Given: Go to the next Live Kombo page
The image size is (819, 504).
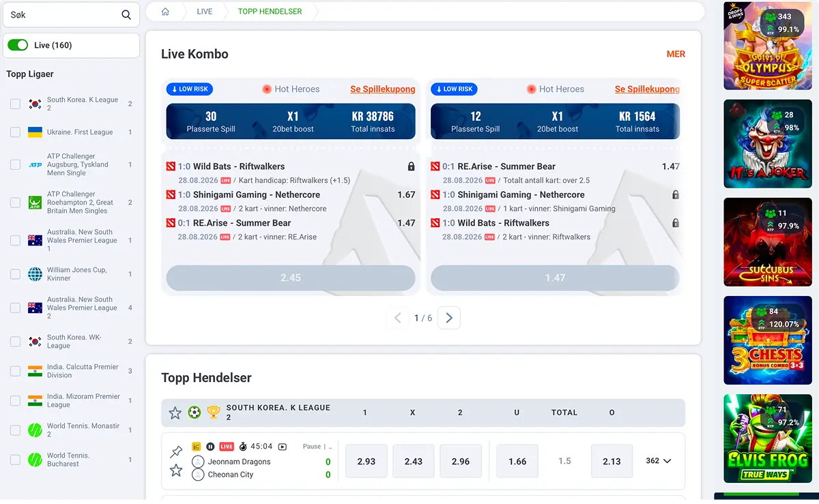Looking at the screenshot, I should click(449, 318).
